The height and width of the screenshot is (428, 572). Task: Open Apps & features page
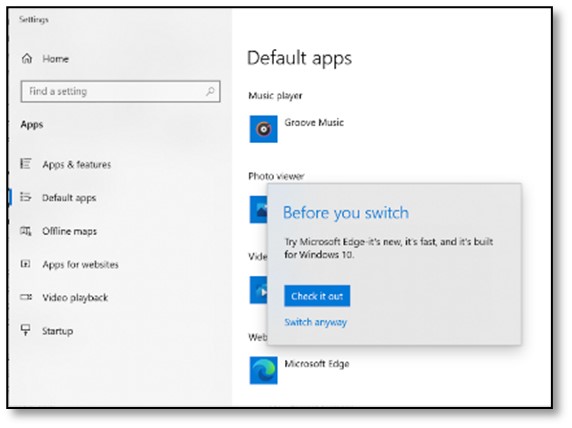click(x=77, y=165)
